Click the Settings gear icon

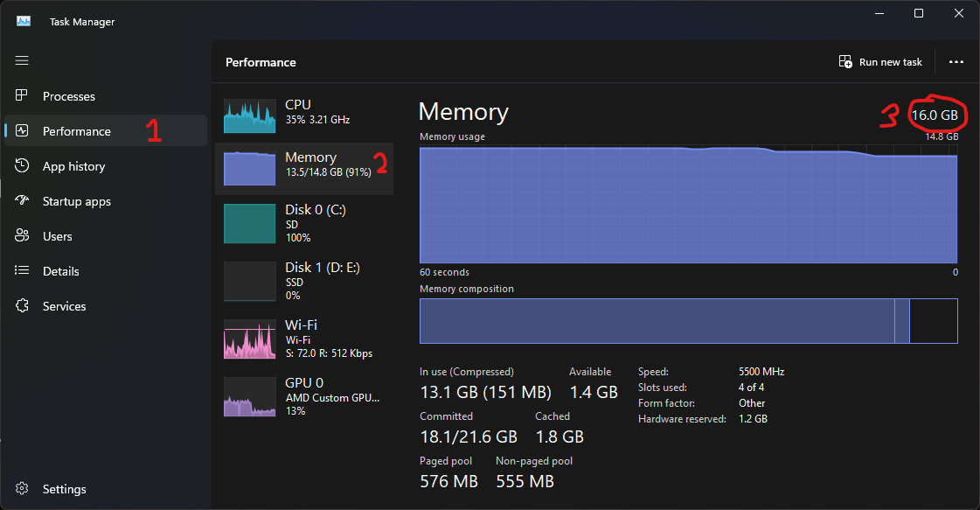(22, 489)
